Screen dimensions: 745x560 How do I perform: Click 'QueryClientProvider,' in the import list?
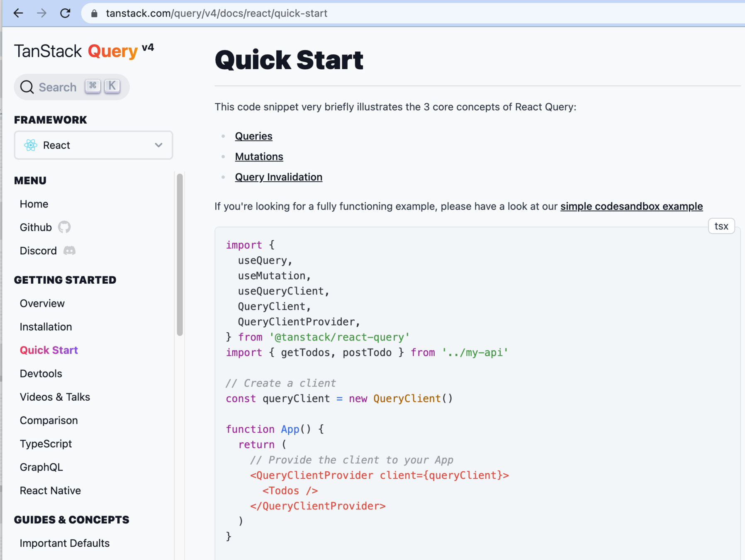point(299,322)
